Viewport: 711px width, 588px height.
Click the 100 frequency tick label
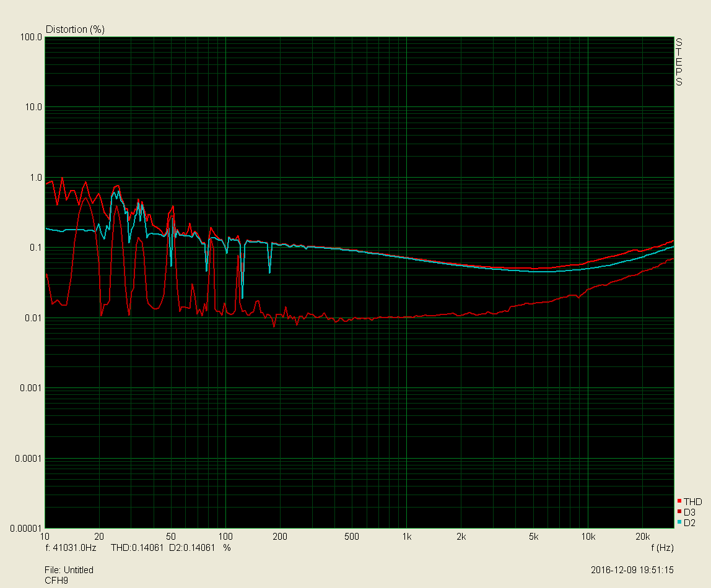[225, 537]
